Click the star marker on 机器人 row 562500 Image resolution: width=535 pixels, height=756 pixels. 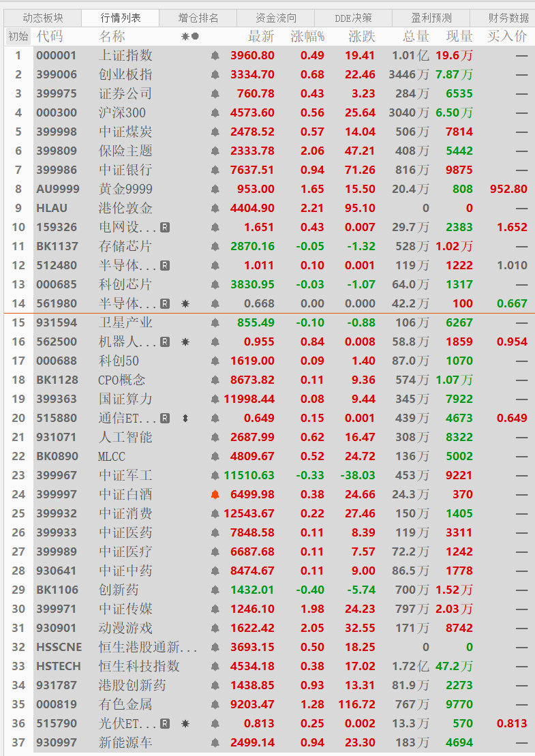point(185,342)
